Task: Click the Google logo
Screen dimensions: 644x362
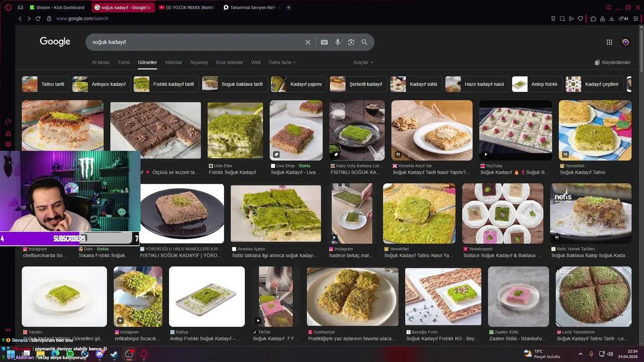Action: click(55, 42)
